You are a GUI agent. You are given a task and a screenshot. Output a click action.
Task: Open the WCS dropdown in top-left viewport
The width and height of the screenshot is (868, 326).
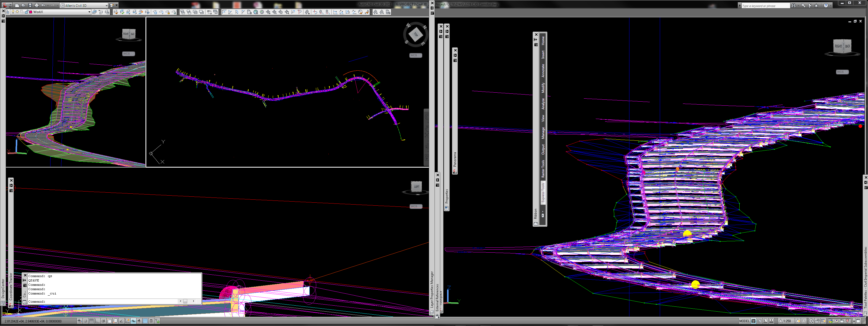click(x=128, y=54)
